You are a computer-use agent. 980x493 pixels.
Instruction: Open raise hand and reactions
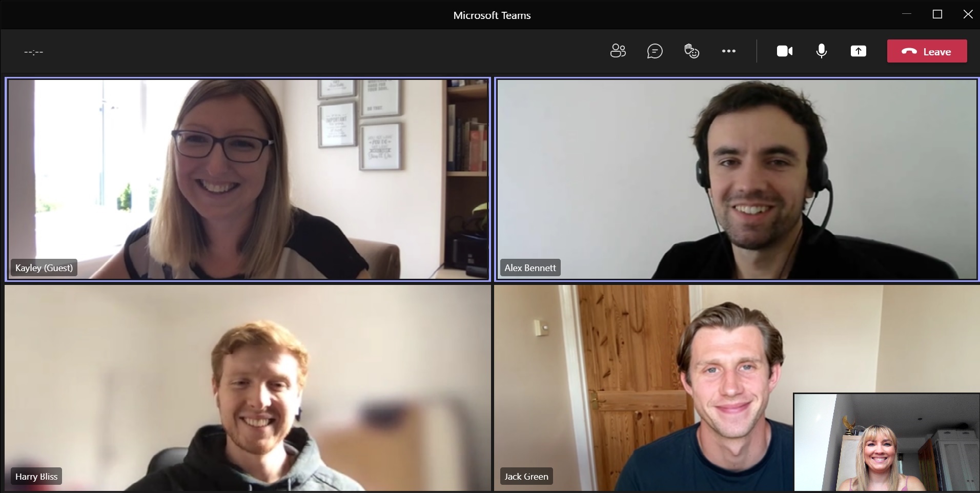pyautogui.click(x=691, y=51)
